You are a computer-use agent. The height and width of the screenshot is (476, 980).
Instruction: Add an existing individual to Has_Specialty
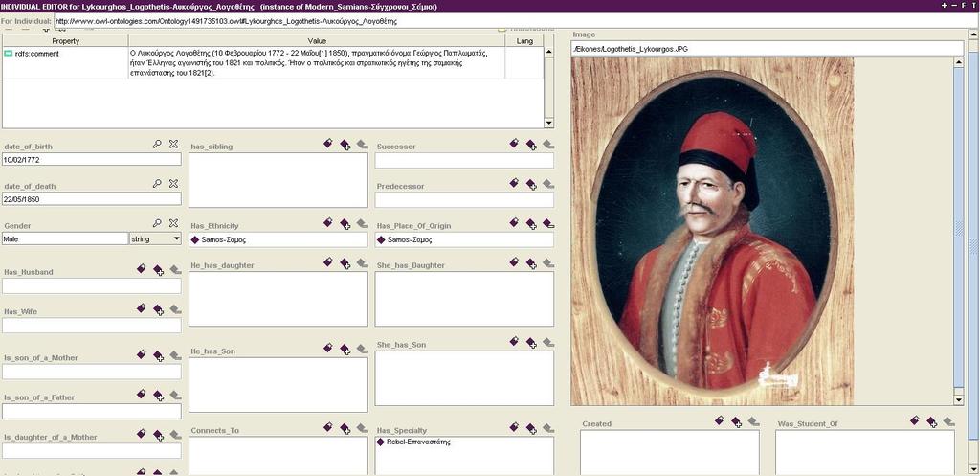(x=530, y=428)
